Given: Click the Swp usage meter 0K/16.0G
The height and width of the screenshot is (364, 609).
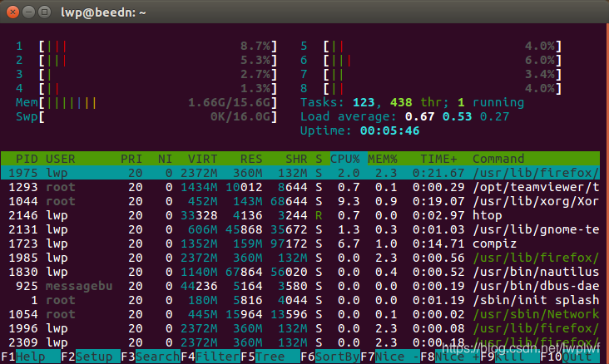Looking at the screenshot, I should pos(146,116).
